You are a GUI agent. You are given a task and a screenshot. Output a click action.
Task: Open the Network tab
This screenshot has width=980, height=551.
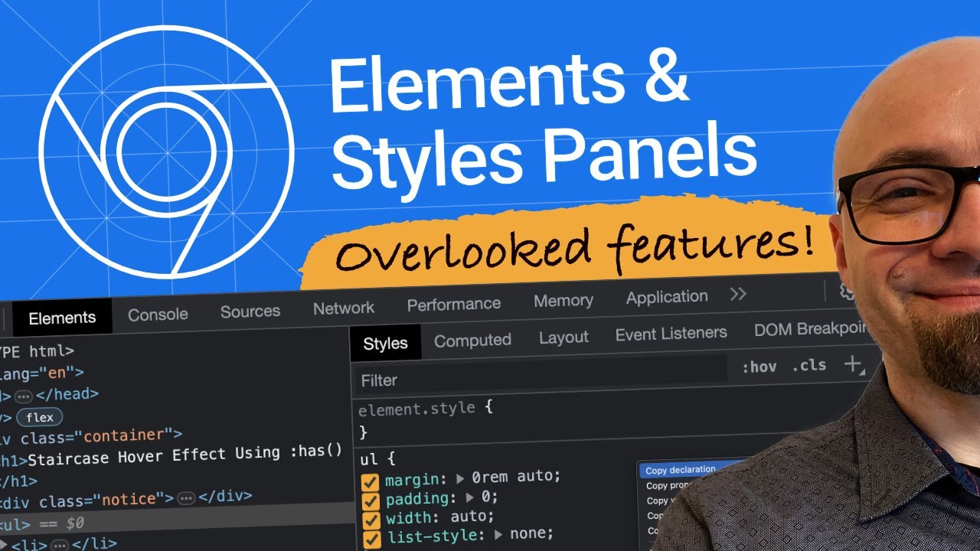(x=344, y=308)
